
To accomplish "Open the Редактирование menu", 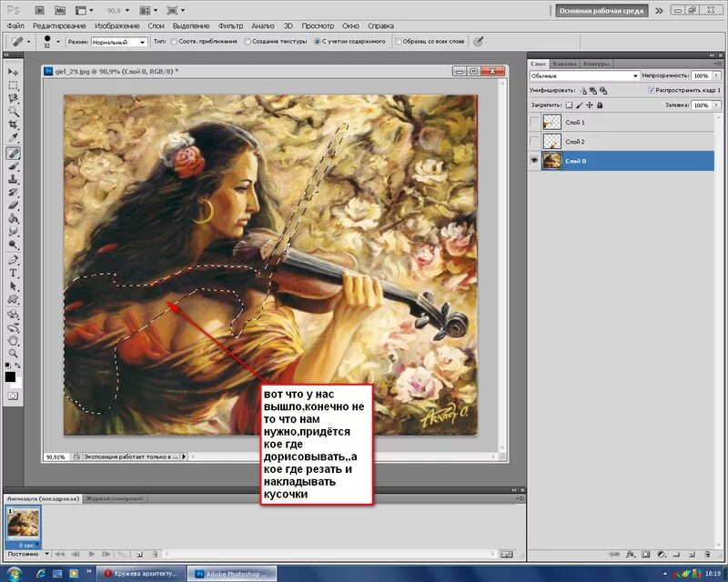I will coord(59,26).
